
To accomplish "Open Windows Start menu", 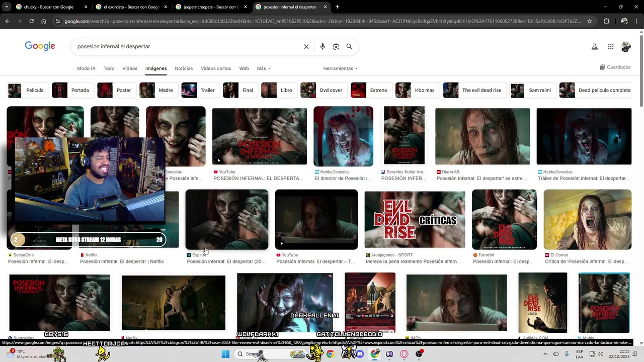I will 225,354.
